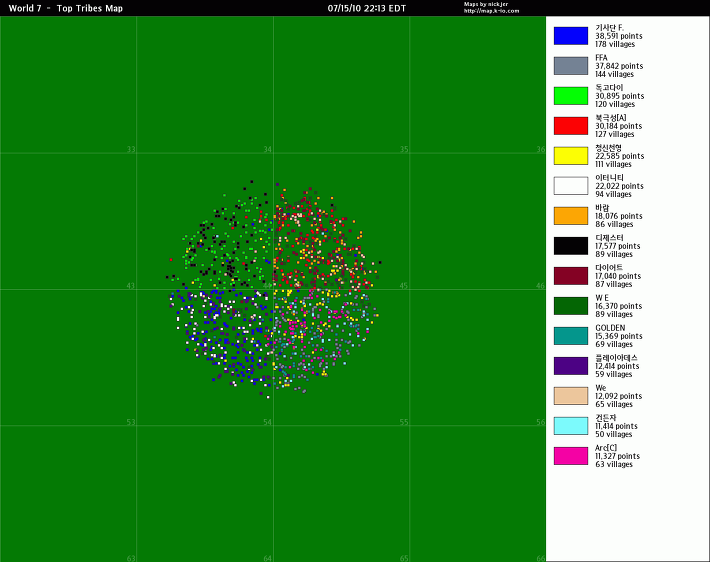Click the 'GOLDEN' tribe name
Screen dimensions: 710x562
(x=610, y=328)
